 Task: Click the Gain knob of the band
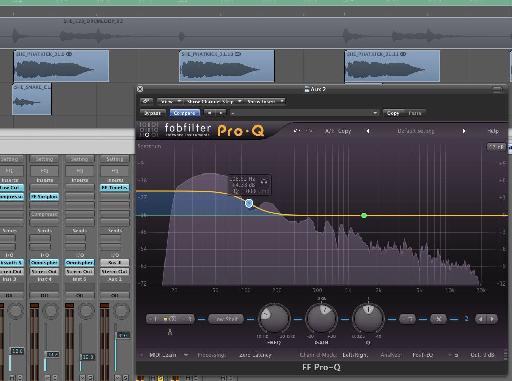pos(321,318)
